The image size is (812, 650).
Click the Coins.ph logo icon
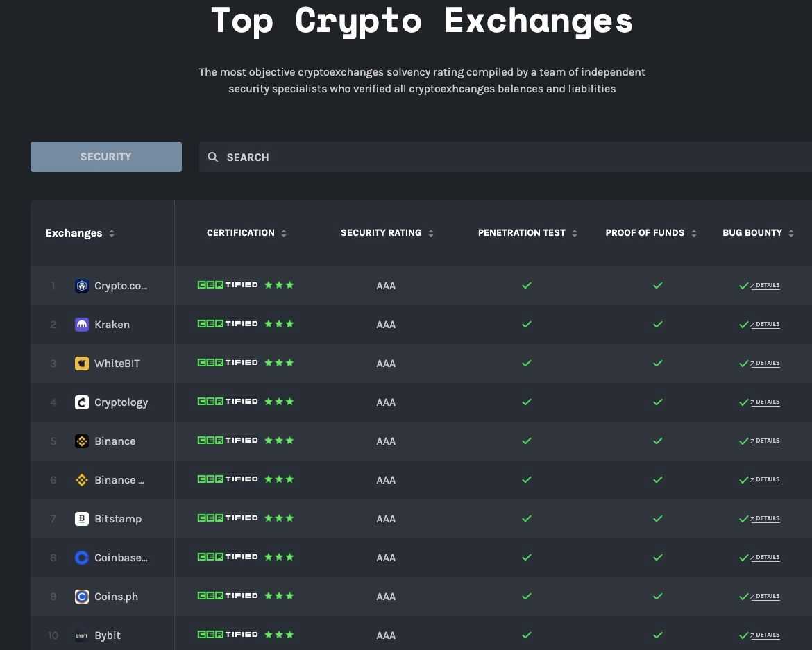coord(81,596)
